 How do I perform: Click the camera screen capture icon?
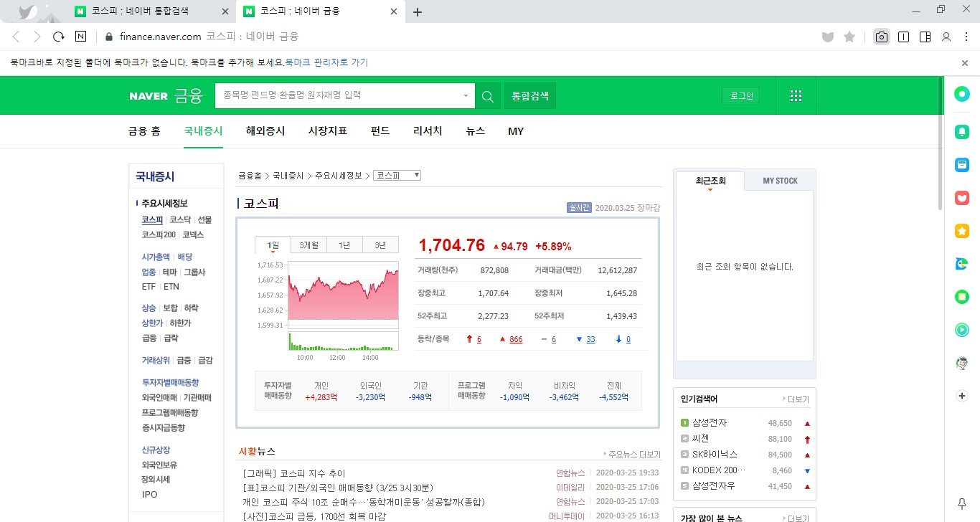pos(882,37)
